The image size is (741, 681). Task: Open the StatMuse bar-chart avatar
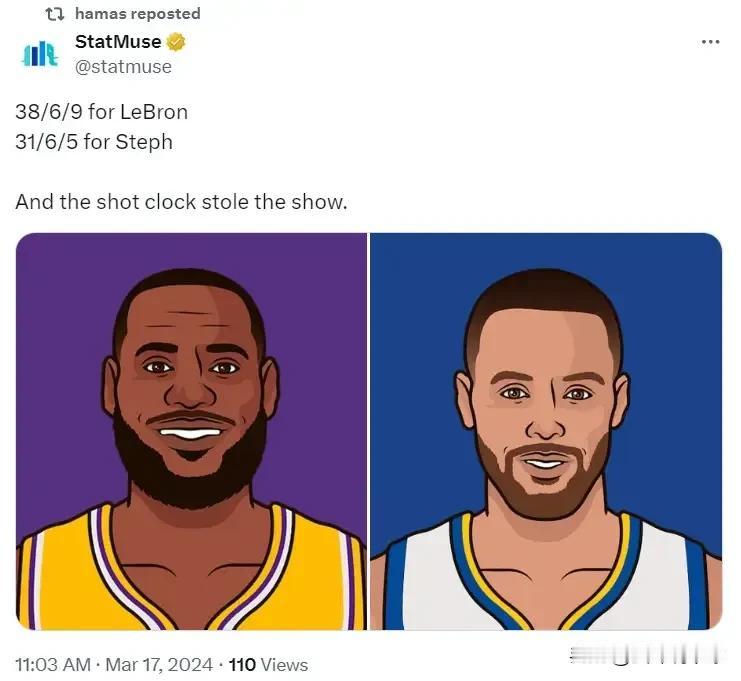pos(40,53)
